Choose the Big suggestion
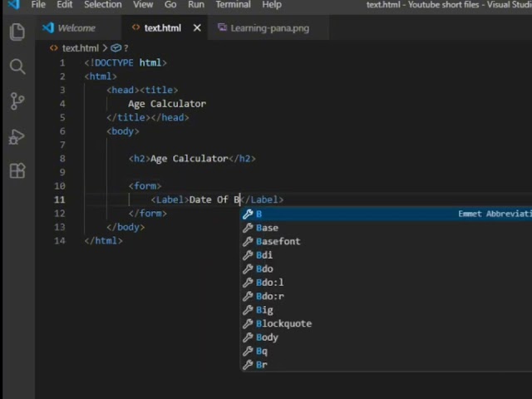This screenshot has height=399, width=532. pyautogui.click(x=386, y=310)
